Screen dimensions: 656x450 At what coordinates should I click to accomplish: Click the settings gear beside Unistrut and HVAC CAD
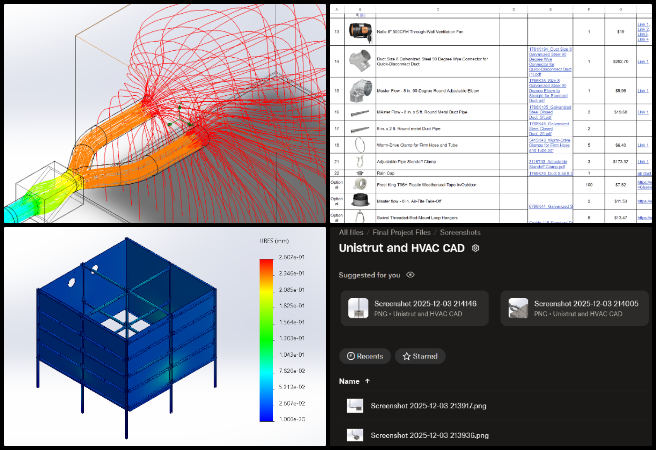coord(476,248)
